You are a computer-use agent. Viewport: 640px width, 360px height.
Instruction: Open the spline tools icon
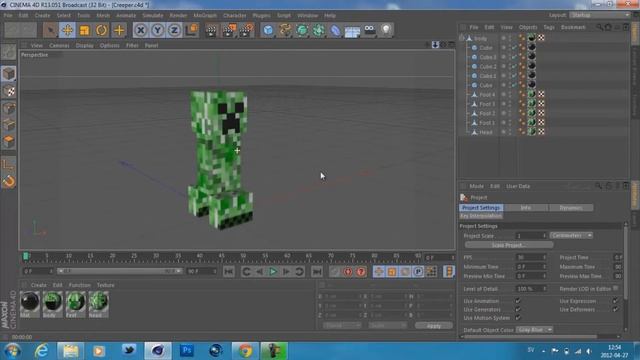(285, 30)
